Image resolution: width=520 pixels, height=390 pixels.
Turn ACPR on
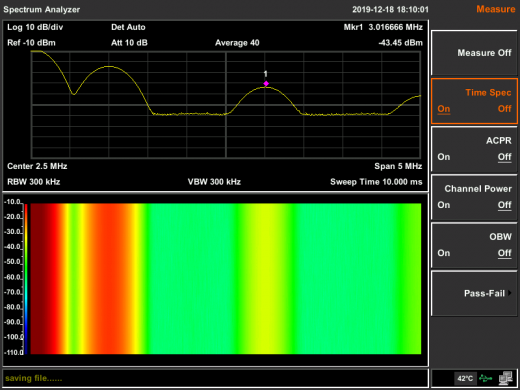click(x=444, y=157)
